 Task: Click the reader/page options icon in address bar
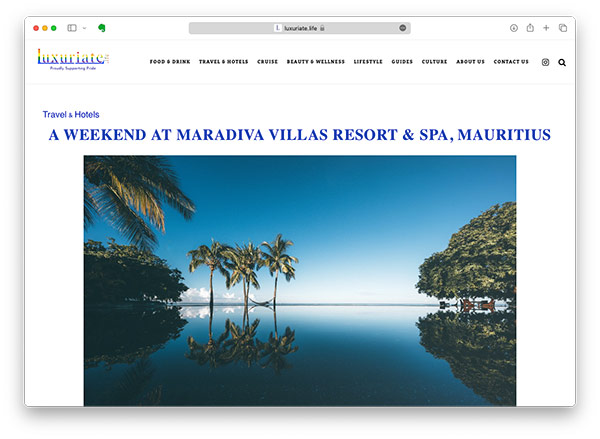tap(403, 28)
